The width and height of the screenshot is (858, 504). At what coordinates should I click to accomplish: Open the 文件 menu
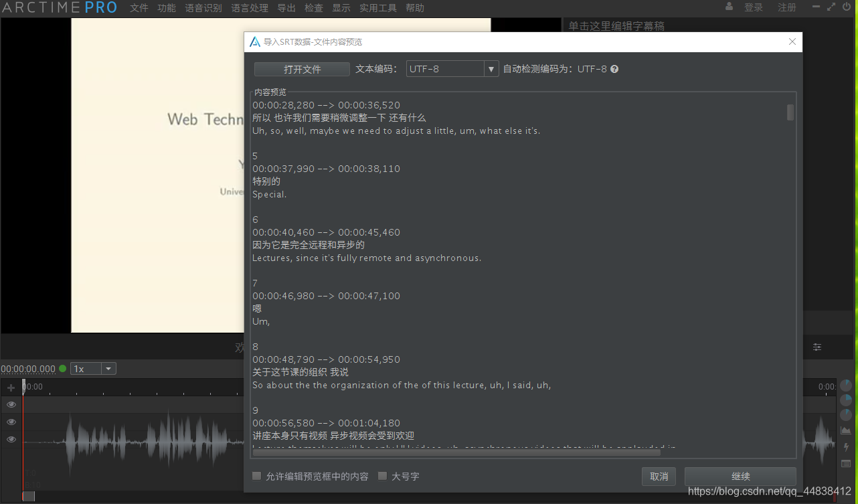coord(139,8)
